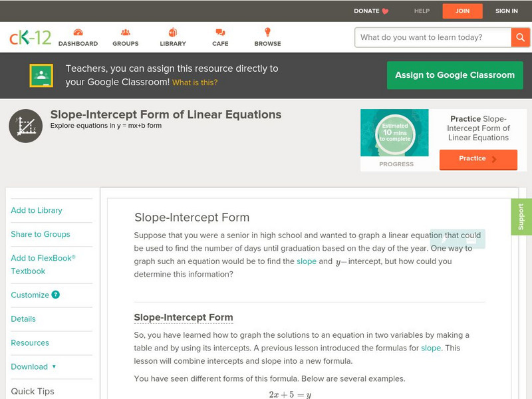Open the Browse lightbulb icon

(267, 32)
